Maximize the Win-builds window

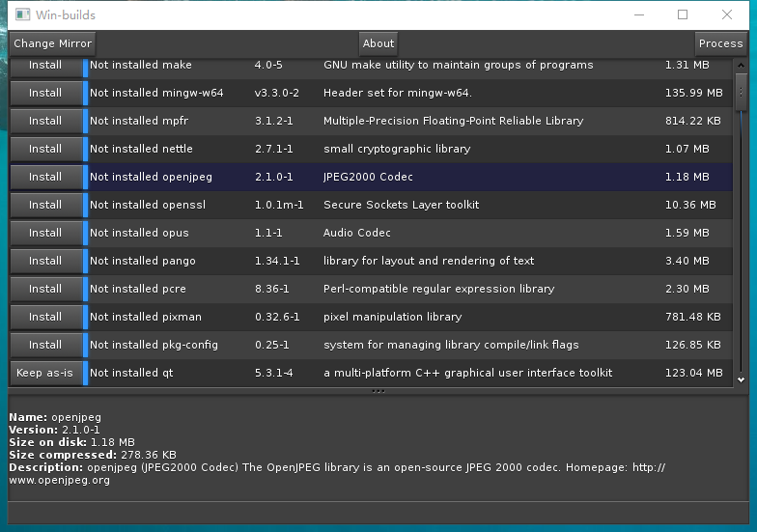point(683,14)
